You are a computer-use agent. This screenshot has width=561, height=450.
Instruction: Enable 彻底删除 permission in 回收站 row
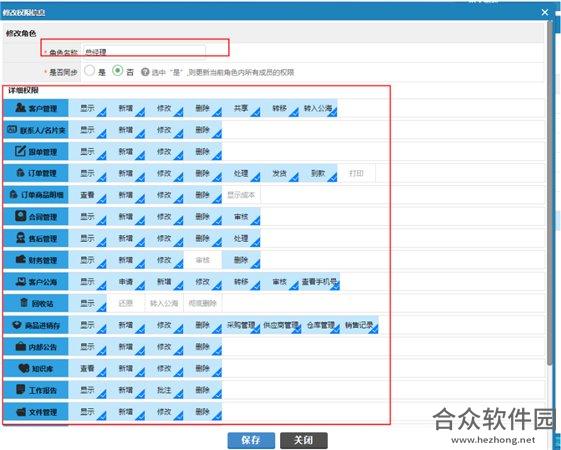pyautogui.click(x=203, y=303)
